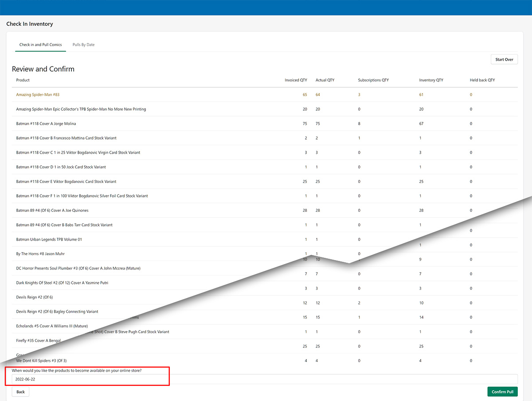Switch to the Pulls By Date tab
532x401 pixels.
coord(83,45)
